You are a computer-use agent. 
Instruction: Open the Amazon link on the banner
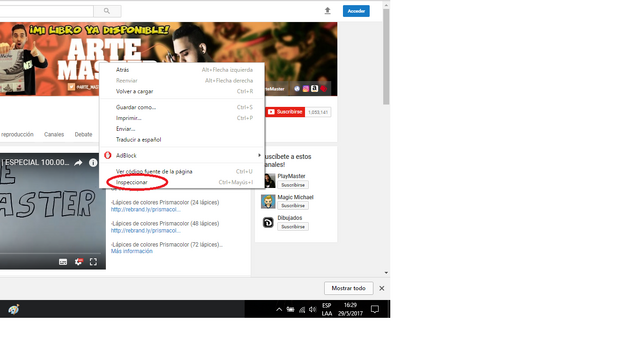tap(314, 89)
